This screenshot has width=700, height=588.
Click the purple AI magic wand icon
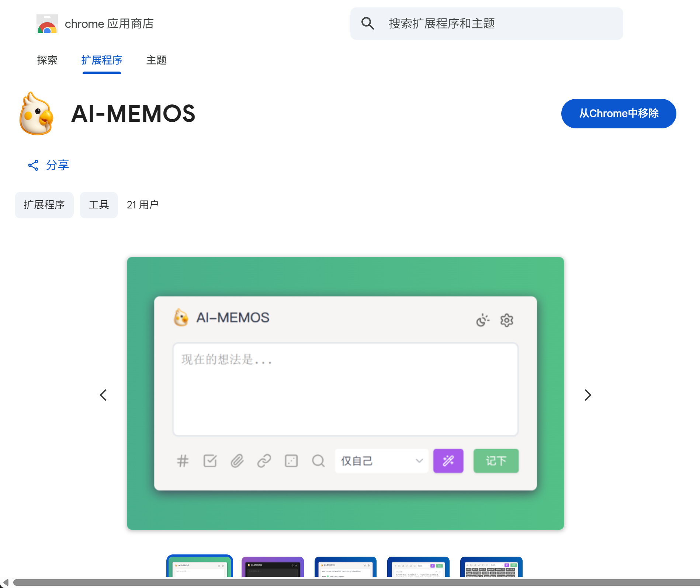[x=448, y=461]
